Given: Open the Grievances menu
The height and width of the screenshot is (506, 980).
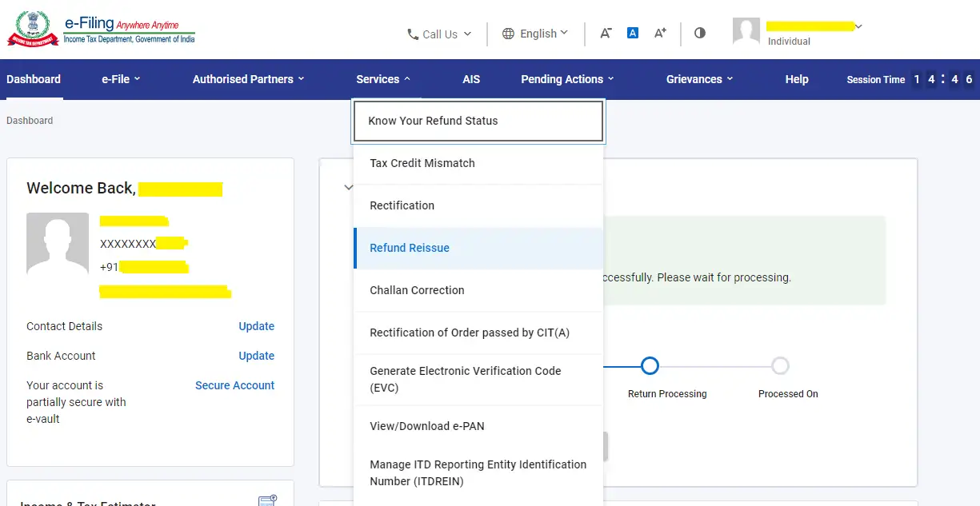Looking at the screenshot, I should [694, 79].
